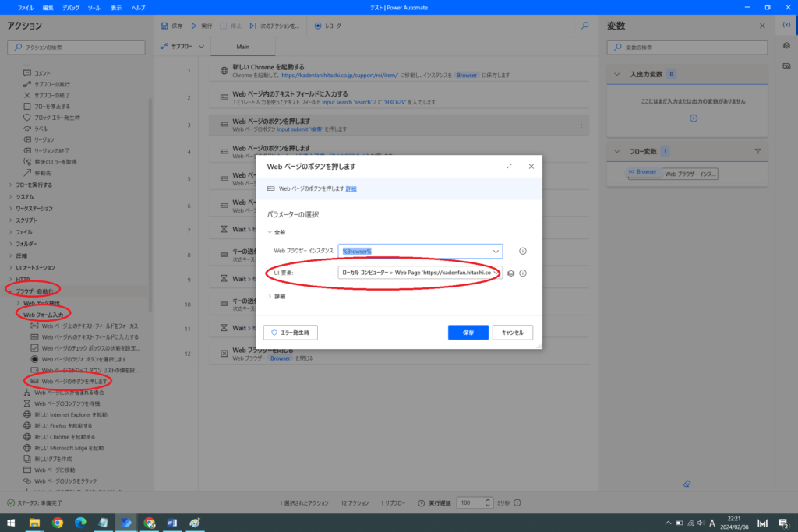Open the デバッグ menu
This screenshot has height=532, width=798.
pos(70,7)
